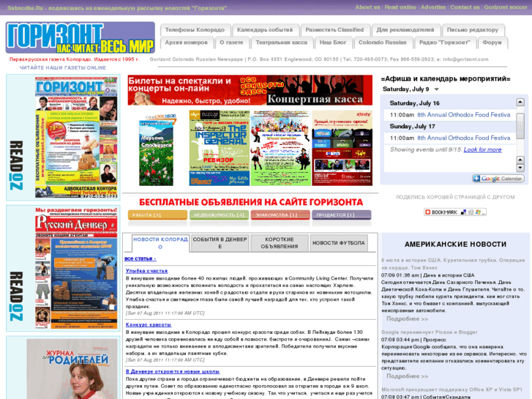Switch to Новости футбола tab

(x=339, y=243)
